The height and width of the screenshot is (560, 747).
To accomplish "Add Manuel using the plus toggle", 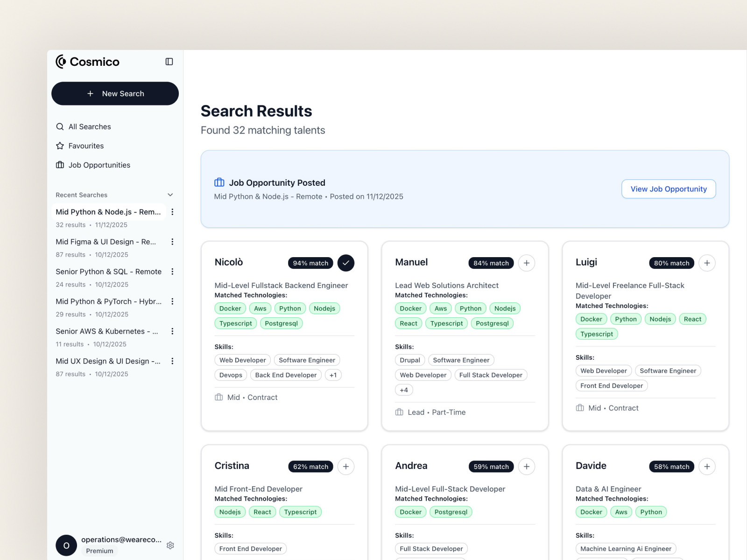I will click(x=527, y=263).
